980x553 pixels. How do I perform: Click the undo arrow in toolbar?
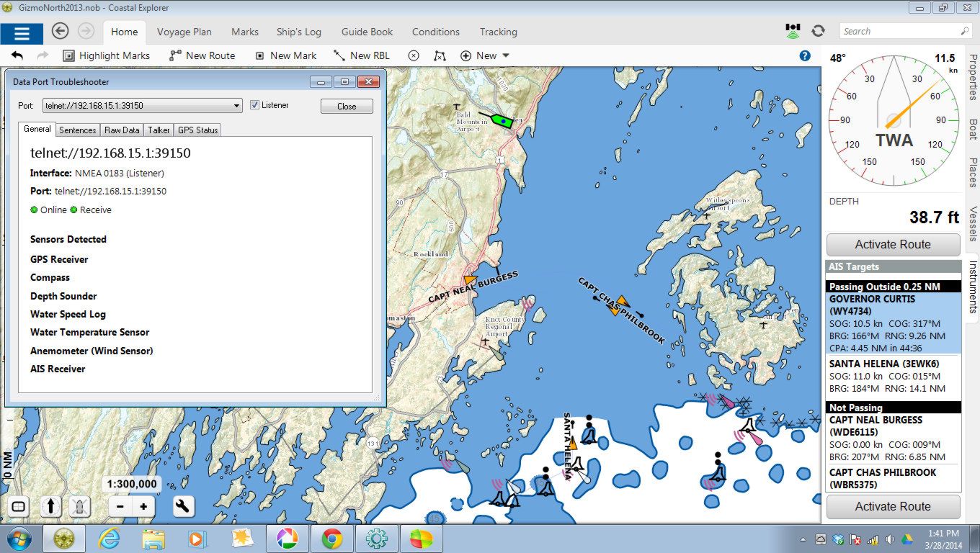point(17,55)
